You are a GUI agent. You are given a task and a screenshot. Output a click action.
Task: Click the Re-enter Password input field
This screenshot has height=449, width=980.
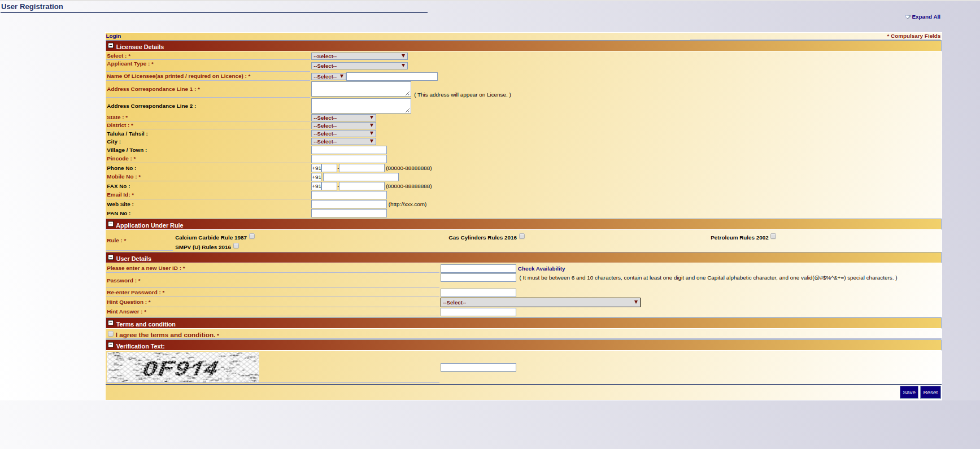tap(478, 293)
